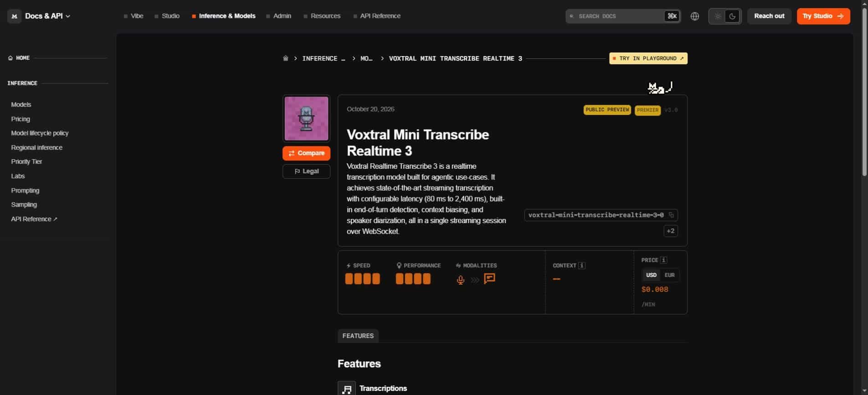The image size is (868, 395).
Task: Click the INFERENCE breadcrumb item
Action: pyautogui.click(x=324, y=58)
